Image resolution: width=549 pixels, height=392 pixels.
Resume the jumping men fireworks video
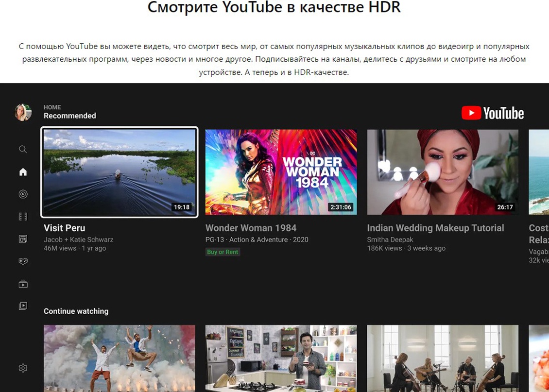coord(120,358)
